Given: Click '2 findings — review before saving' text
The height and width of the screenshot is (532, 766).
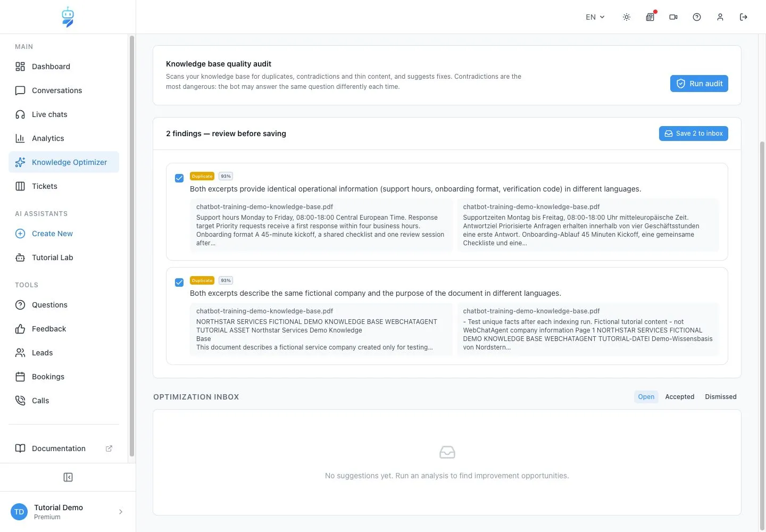Looking at the screenshot, I should tap(226, 134).
